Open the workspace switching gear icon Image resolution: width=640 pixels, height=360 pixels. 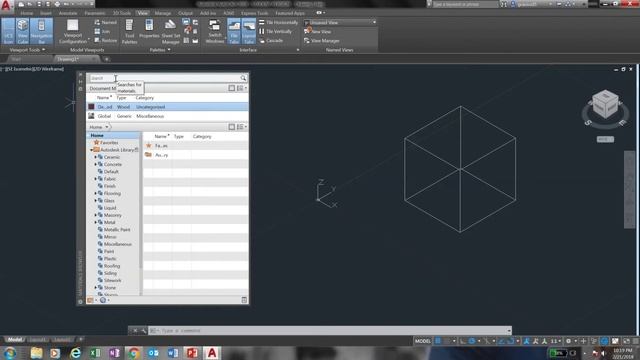(568, 341)
